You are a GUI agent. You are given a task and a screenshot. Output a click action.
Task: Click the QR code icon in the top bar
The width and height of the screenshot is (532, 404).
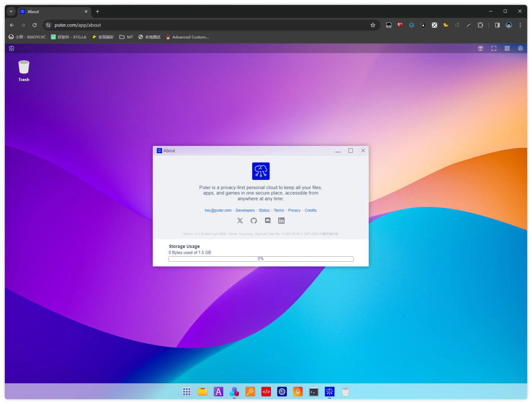tap(507, 48)
